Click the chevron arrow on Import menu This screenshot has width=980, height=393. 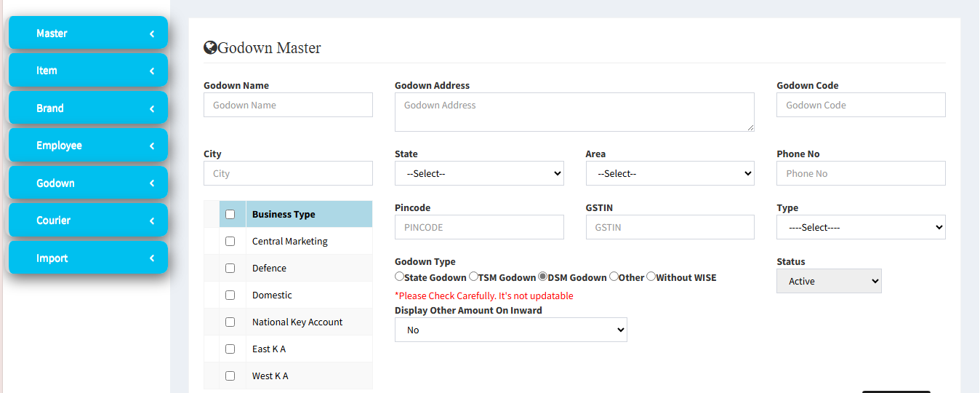pyautogui.click(x=152, y=258)
